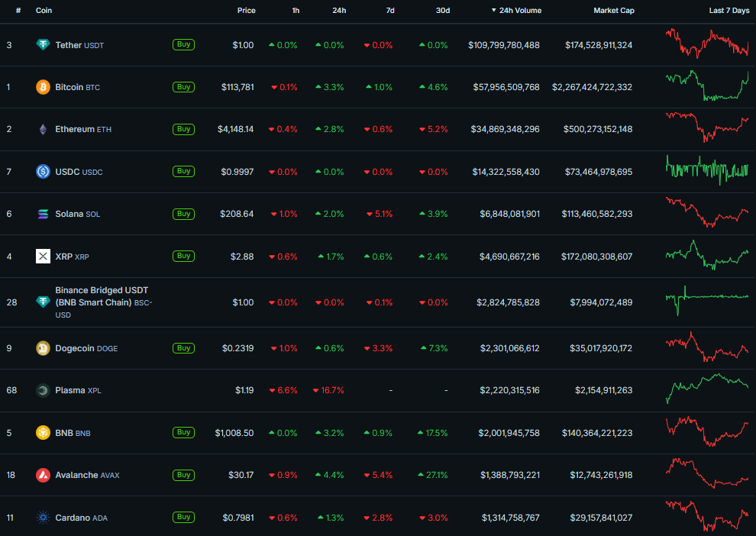Open XRP's 7-day sparkline chart
The image size is (756, 536).
[707, 254]
